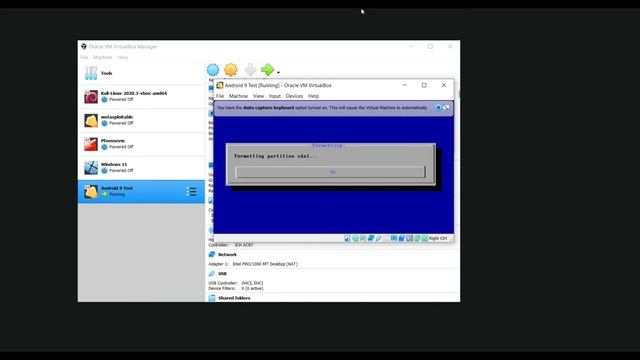
Task: Open Input menu in Android VM window
Action: click(x=275, y=96)
